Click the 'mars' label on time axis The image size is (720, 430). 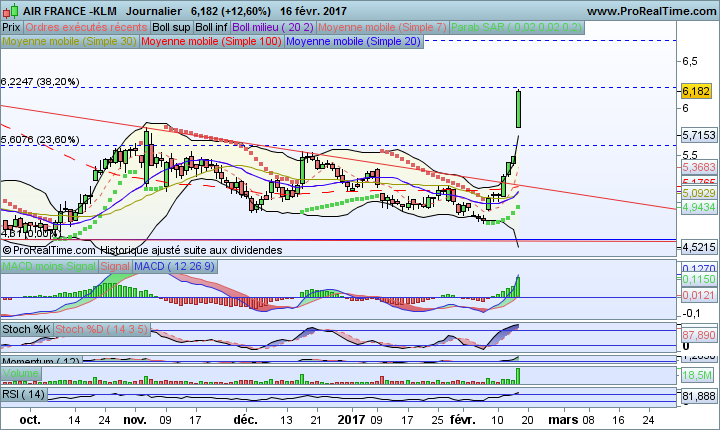pyautogui.click(x=564, y=419)
